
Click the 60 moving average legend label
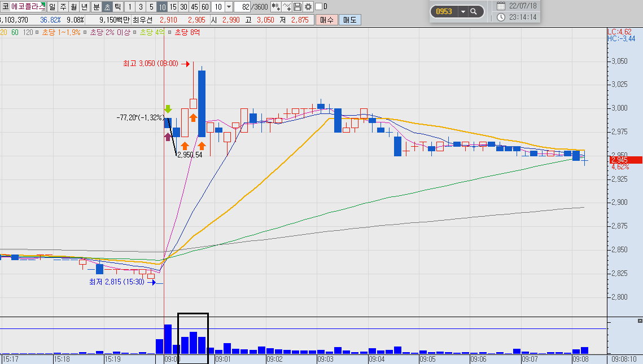pyautogui.click(x=15, y=32)
